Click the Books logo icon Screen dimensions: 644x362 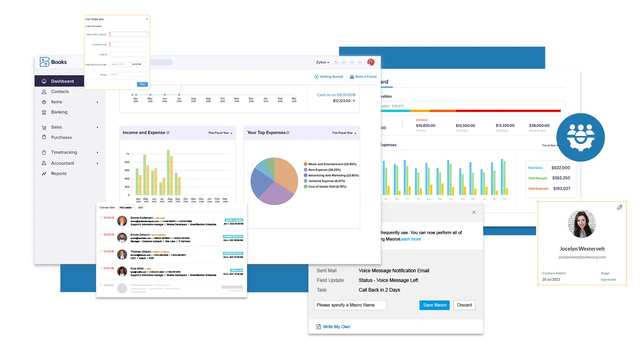click(x=44, y=62)
